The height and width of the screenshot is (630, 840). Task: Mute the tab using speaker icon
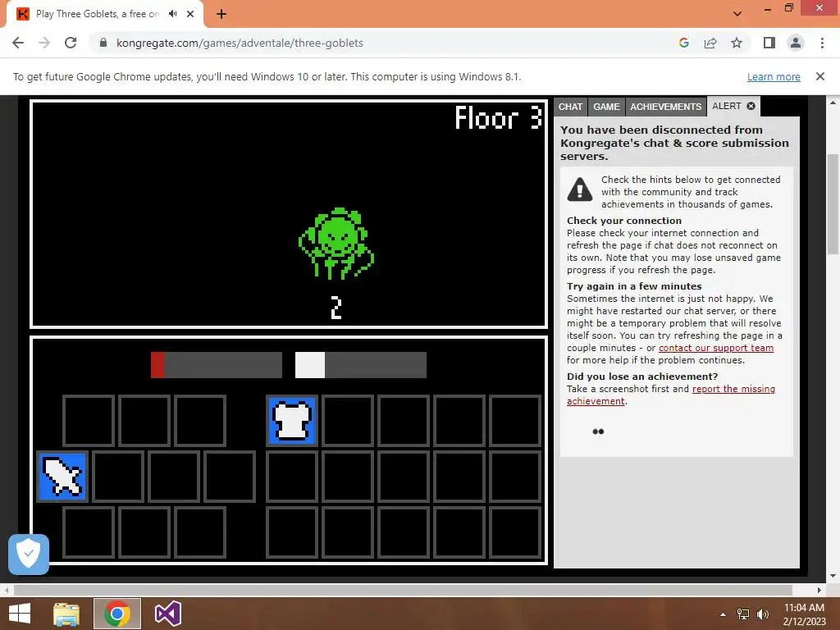pos(172,14)
